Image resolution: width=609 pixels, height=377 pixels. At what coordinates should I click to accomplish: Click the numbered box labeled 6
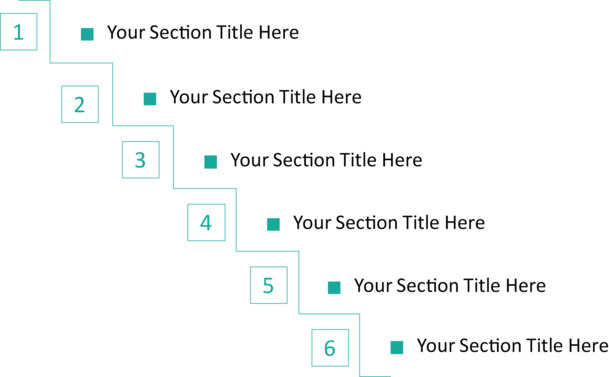[x=330, y=348]
